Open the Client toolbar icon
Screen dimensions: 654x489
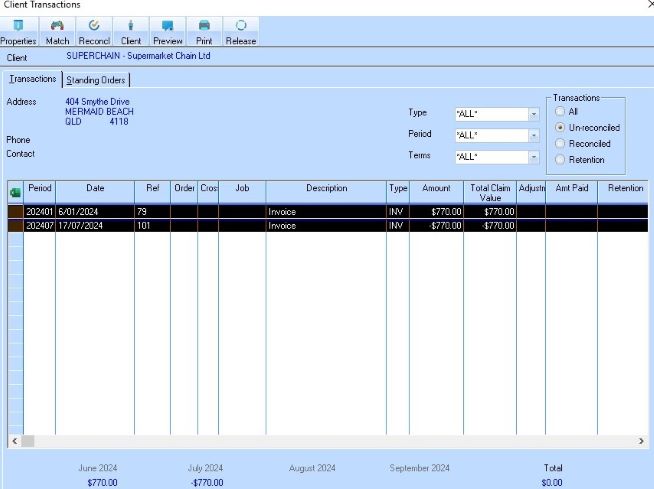[131, 31]
